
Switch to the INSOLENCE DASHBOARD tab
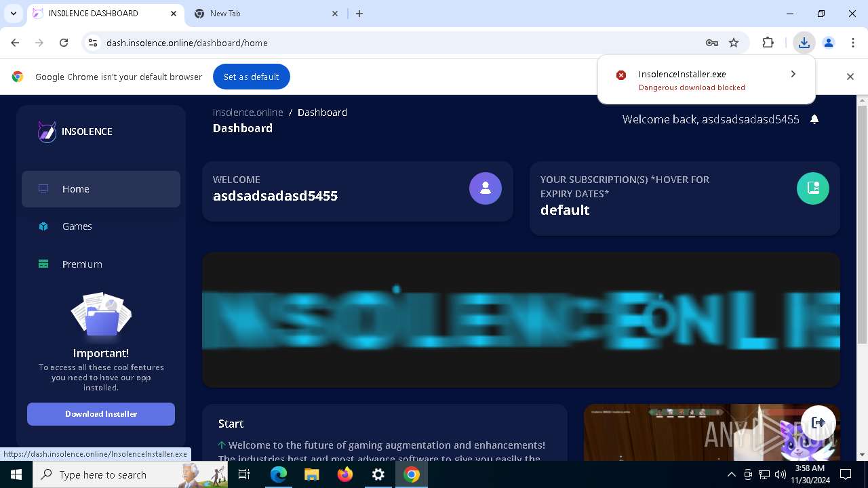click(105, 14)
